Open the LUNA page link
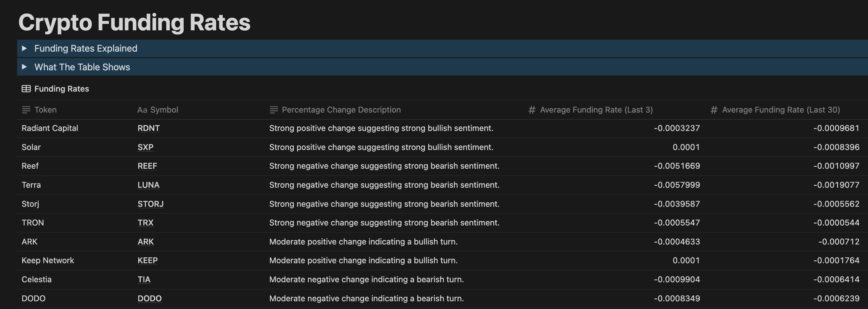868x309 pixels. pos(148,185)
